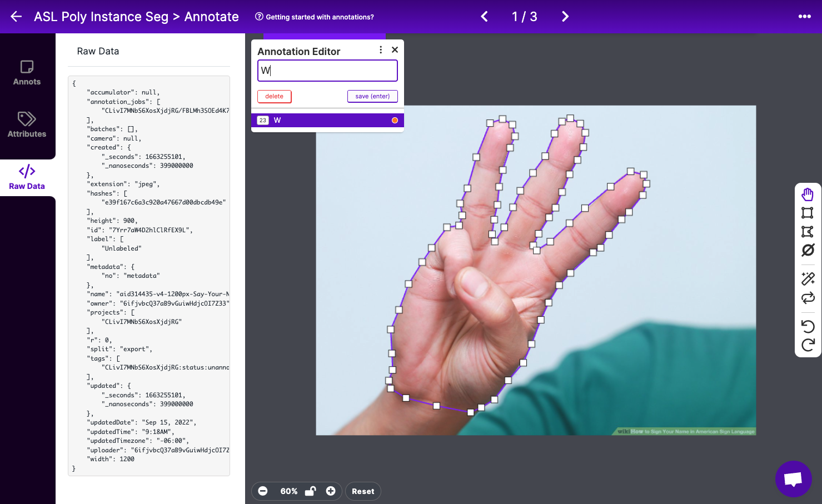Open the chat support bubble
The height and width of the screenshot is (504, 822).
(794, 479)
